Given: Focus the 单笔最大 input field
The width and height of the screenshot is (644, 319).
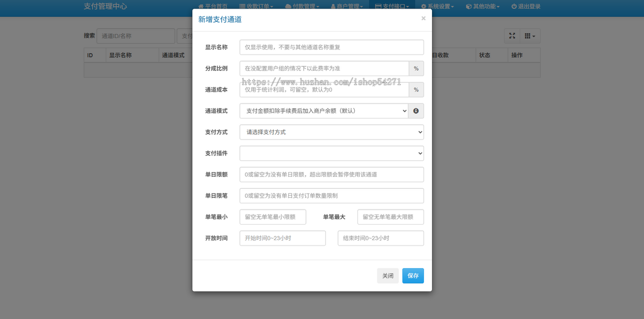Looking at the screenshot, I should (x=391, y=217).
